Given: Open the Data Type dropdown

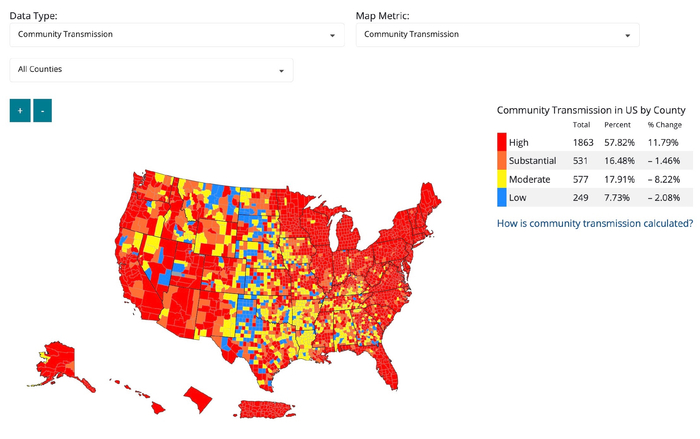Looking at the screenshot, I should (176, 34).
